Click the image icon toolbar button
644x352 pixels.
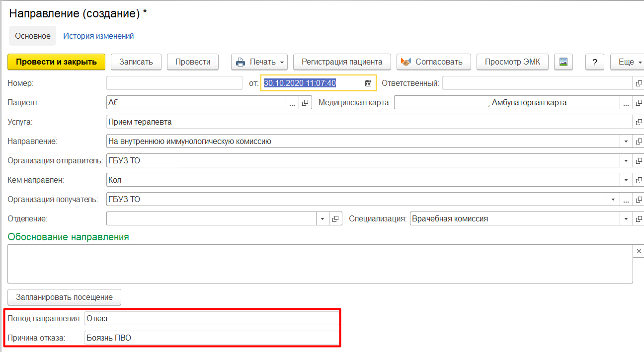tap(563, 62)
